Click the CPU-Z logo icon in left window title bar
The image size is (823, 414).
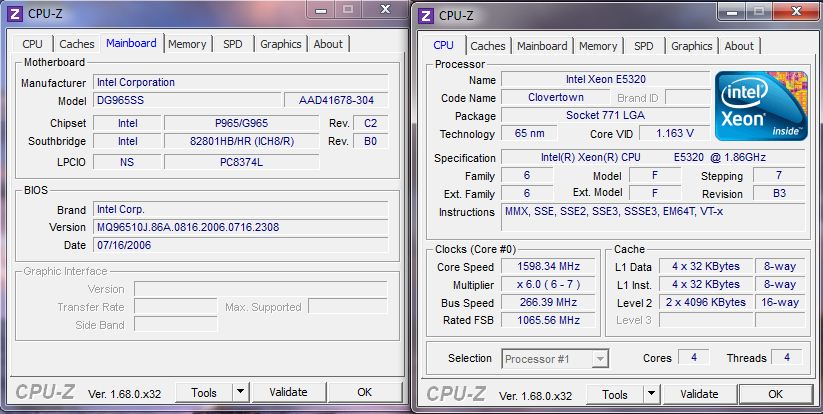pos(15,13)
